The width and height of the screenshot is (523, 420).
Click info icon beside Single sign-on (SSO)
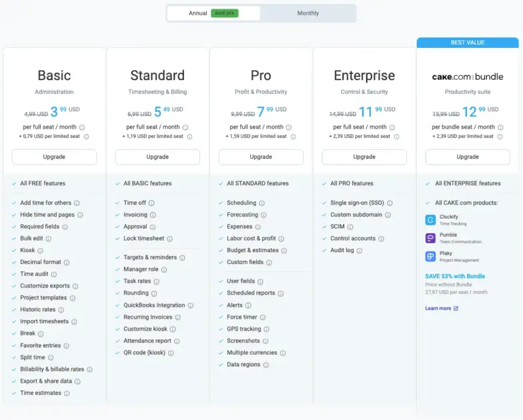pos(390,203)
